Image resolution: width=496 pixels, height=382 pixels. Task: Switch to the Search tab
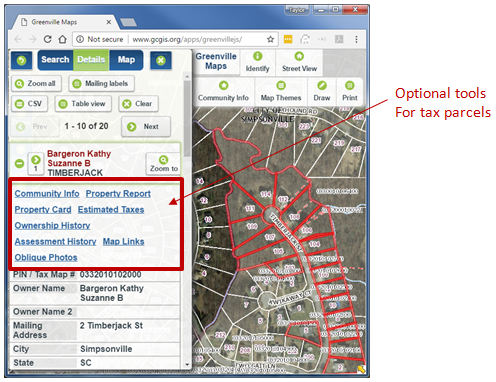tap(55, 60)
